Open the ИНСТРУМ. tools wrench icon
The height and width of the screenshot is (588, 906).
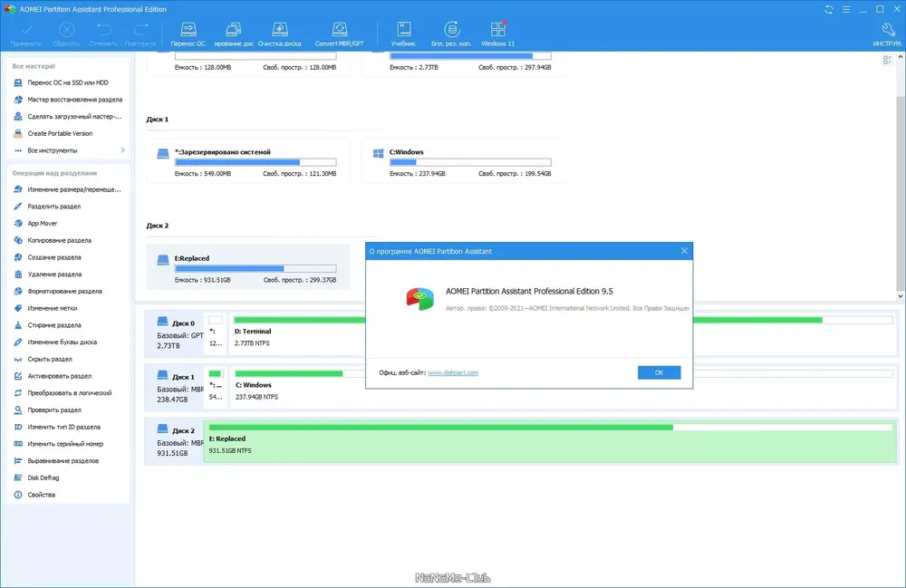point(887,34)
